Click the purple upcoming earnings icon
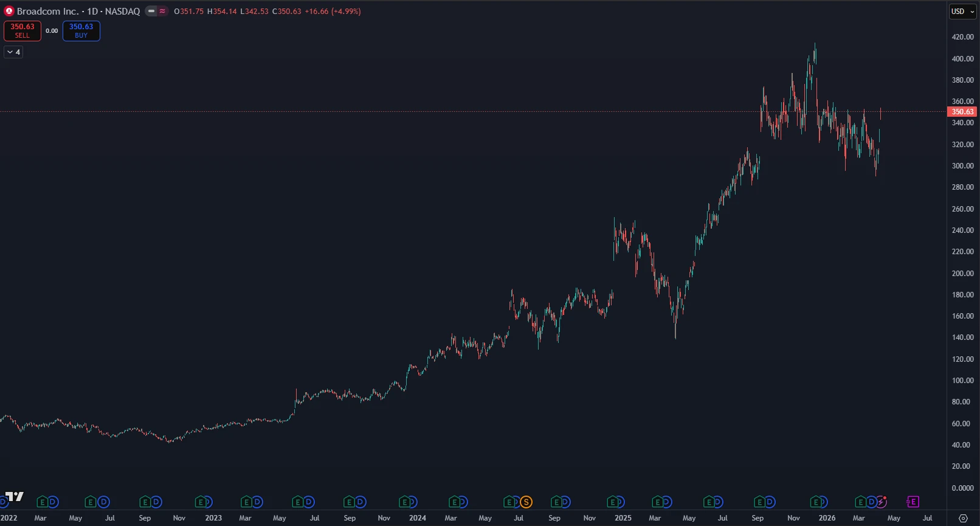980x526 pixels. pyautogui.click(x=913, y=502)
